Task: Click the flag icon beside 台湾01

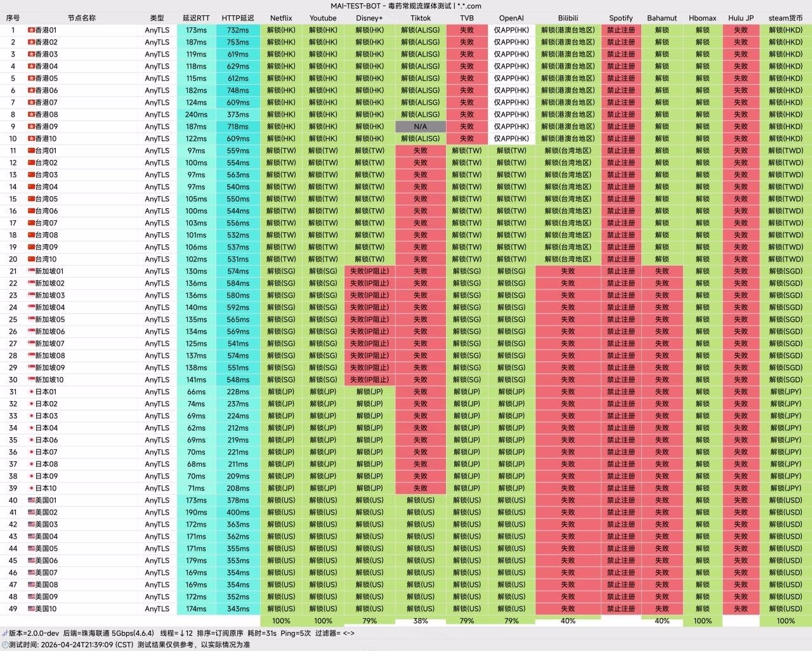Action: 31,150
